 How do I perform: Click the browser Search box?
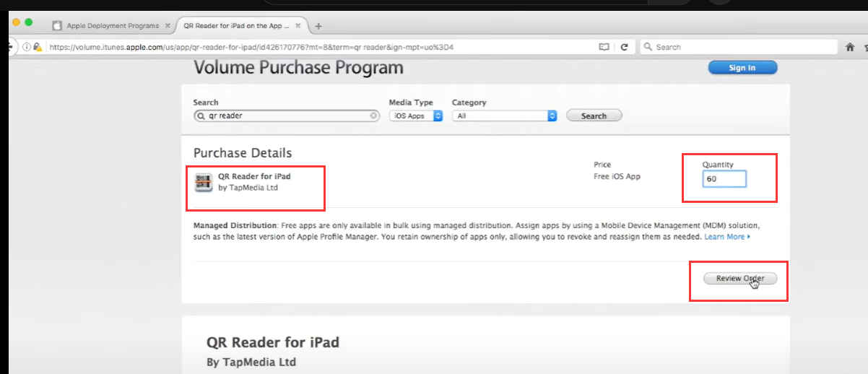click(x=738, y=47)
